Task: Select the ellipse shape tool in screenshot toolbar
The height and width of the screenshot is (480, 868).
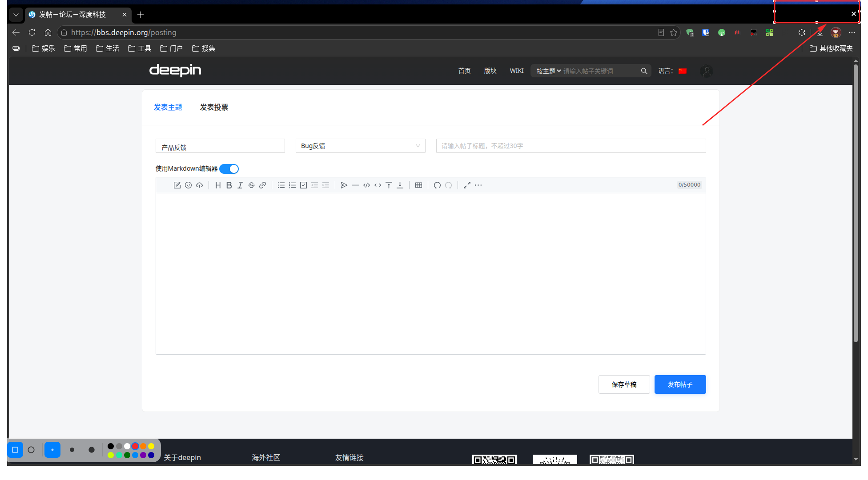Action: point(31,450)
